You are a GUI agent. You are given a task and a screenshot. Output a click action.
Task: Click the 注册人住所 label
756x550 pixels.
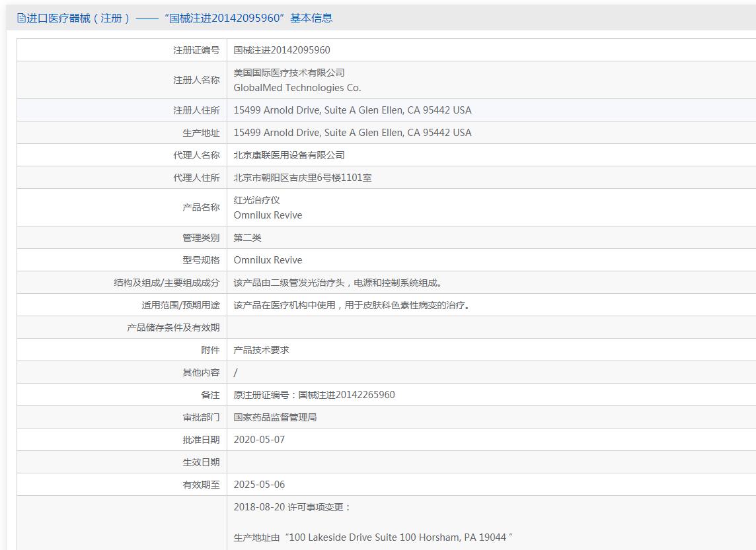click(196, 110)
